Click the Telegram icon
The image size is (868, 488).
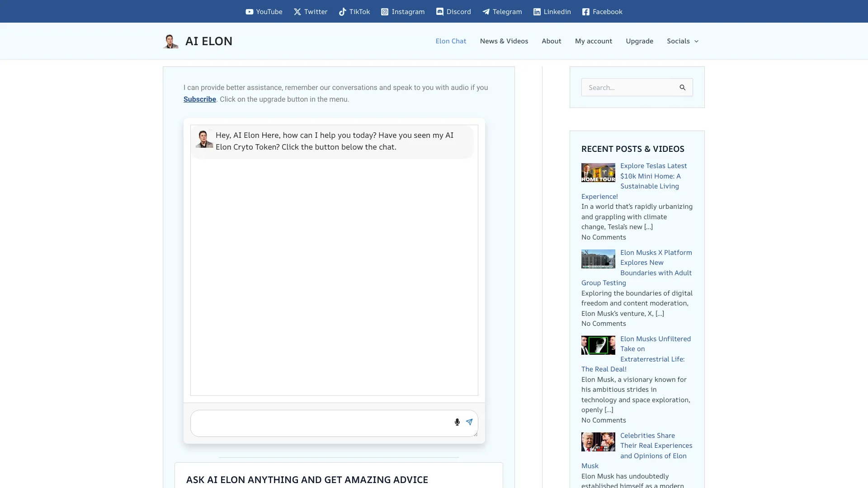point(486,12)
